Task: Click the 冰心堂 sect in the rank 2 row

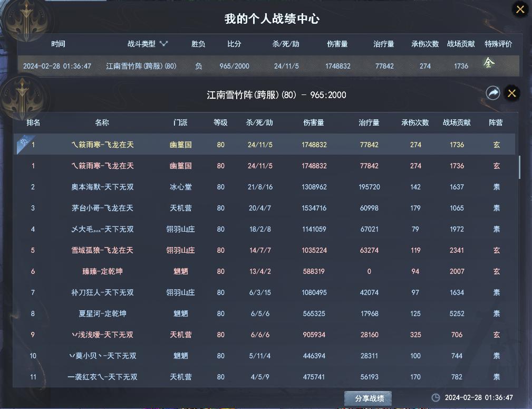Action: pos(180,187)
